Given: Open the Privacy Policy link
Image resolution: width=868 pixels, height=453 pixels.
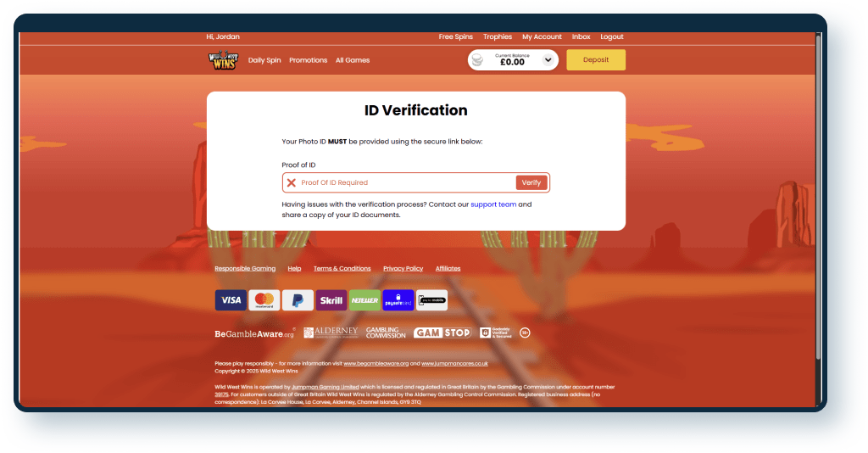Looking at the screenshot, I should pyautogui.click(x=403, y=269).
